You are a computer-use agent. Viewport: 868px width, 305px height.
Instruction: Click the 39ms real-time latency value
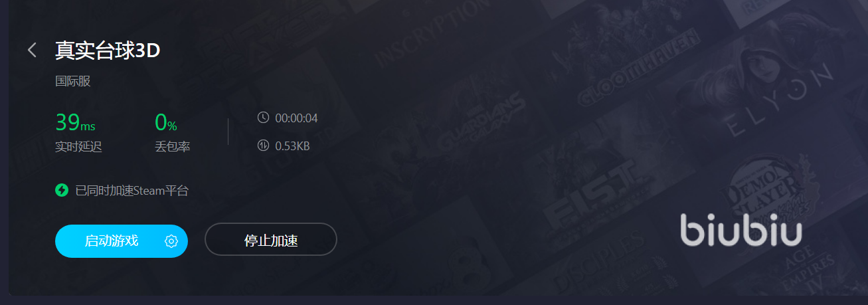(x=75, y=122)
